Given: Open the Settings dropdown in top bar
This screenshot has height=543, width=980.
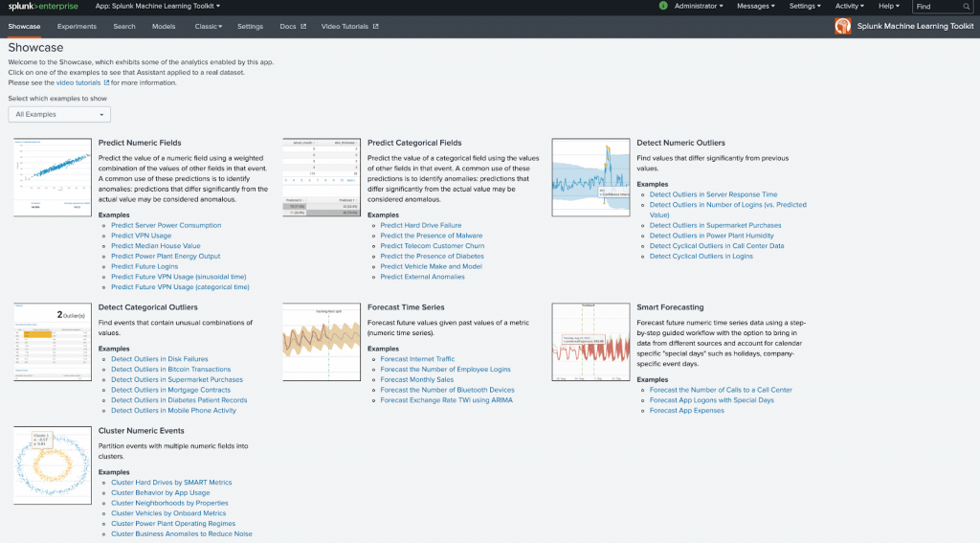Looking at the screenshot, I should point(805,6).
